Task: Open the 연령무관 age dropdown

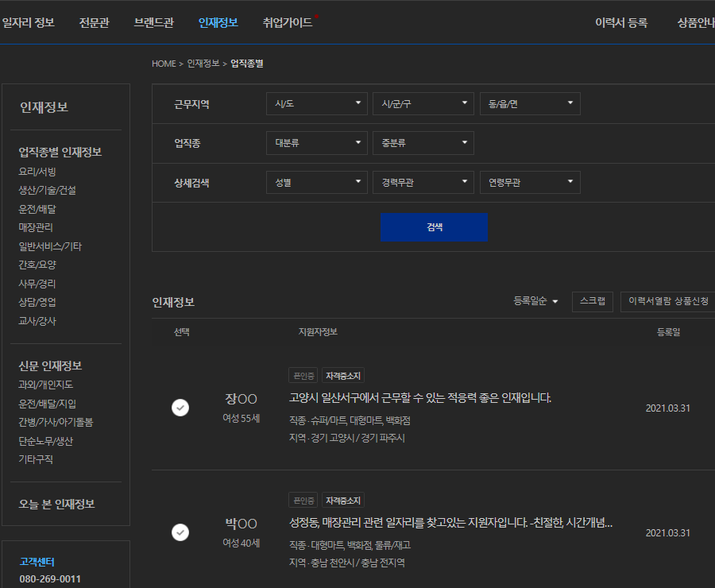Action: pos(529,182)
